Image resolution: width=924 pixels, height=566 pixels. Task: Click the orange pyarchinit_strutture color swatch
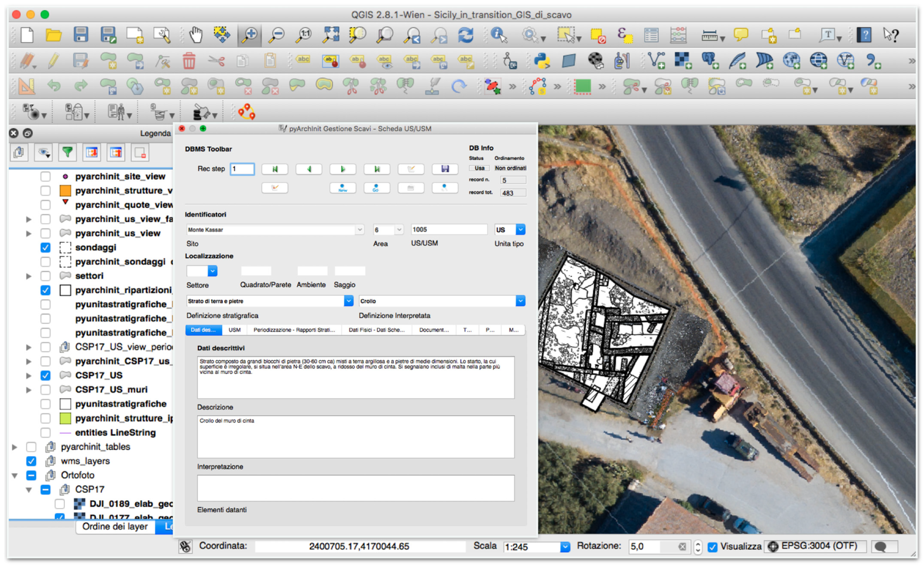[x=65, y=190]
